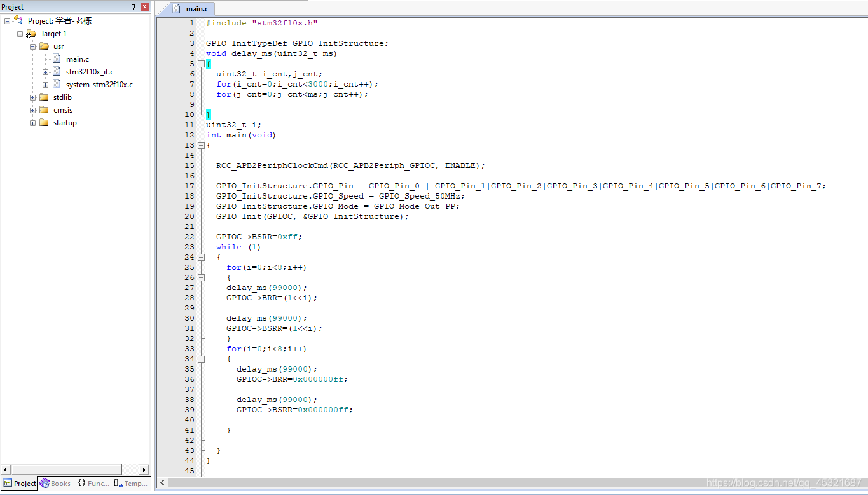Click the system_stm32f10x.c file icon

point(57,85)
